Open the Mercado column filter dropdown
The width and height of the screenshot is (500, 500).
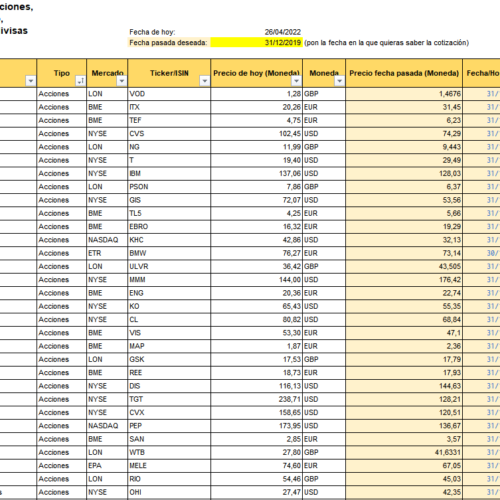click(122, 81)
